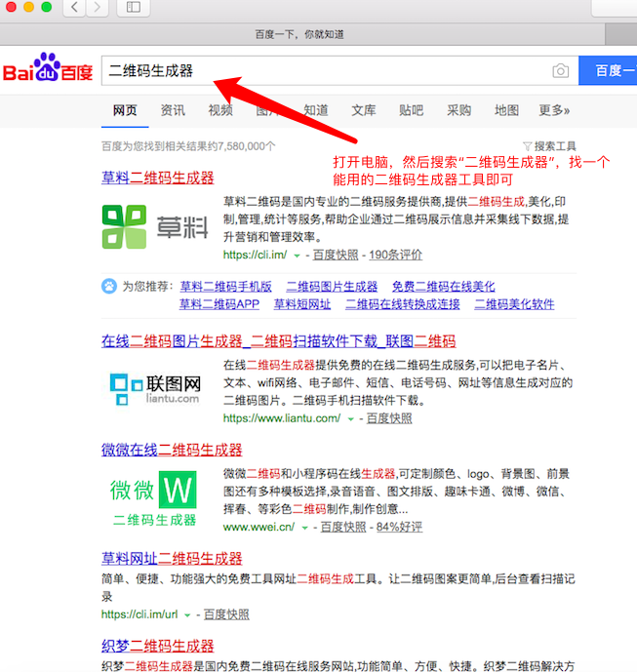The height and width of the screenshot is (672, 637).
Task: Open recommended 草料短网址 link
Action: coord(302,304)
